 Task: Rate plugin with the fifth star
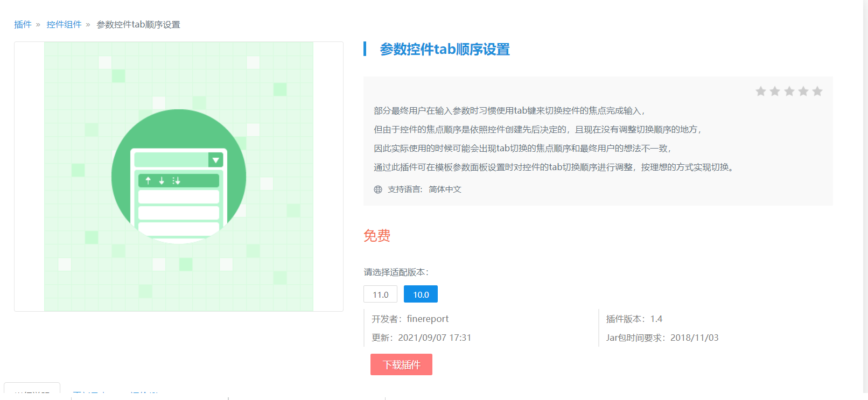817,92
